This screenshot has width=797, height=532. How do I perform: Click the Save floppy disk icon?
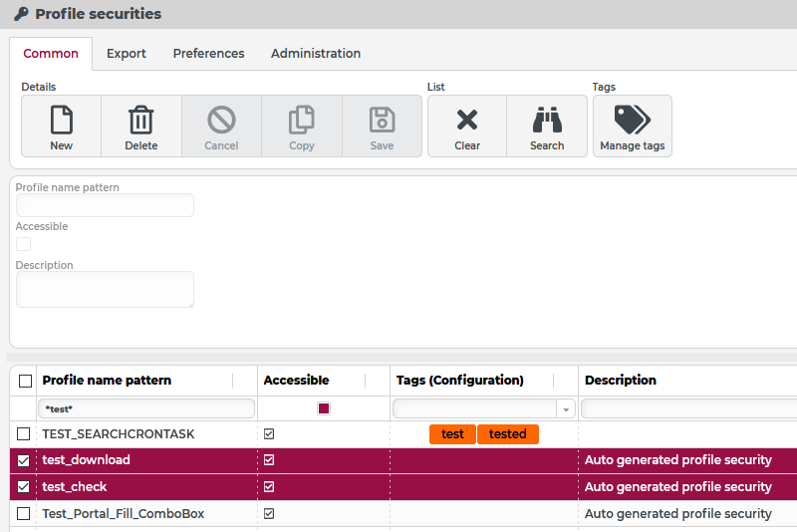tap(382, 121)
